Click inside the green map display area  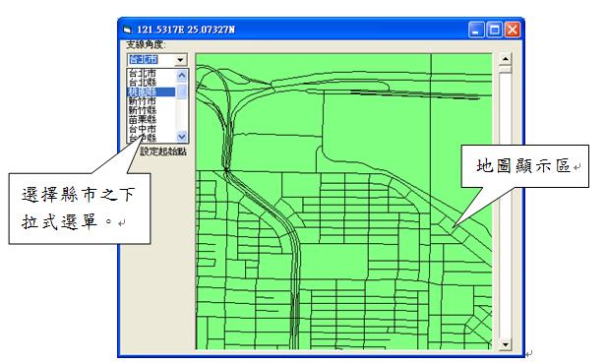[x=343, y=202]
